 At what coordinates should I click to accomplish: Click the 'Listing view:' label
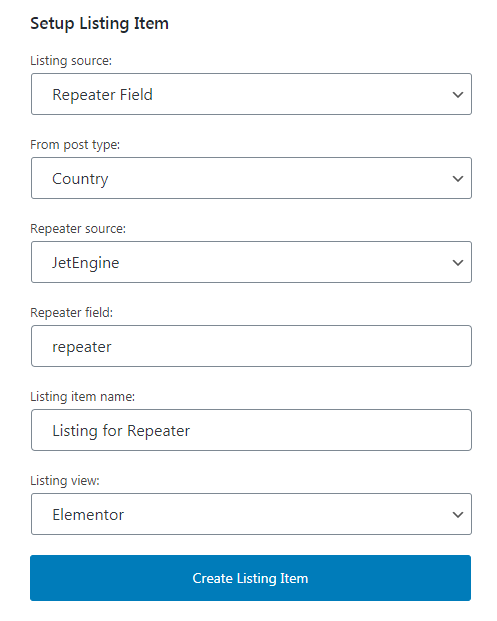tap(65, 481)
